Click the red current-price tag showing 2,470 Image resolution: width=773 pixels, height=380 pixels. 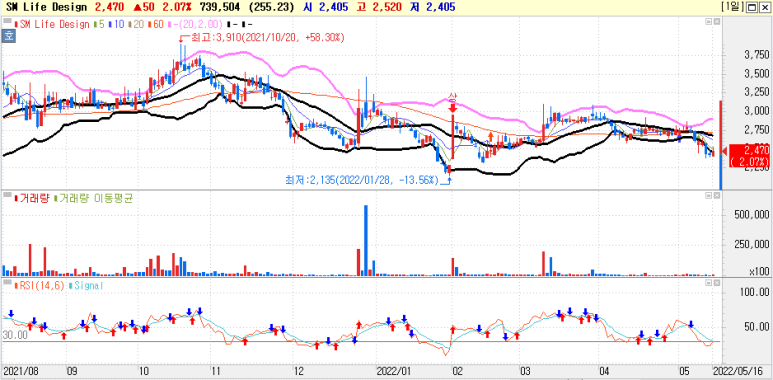pyautogui.click(x=748, y=156)
